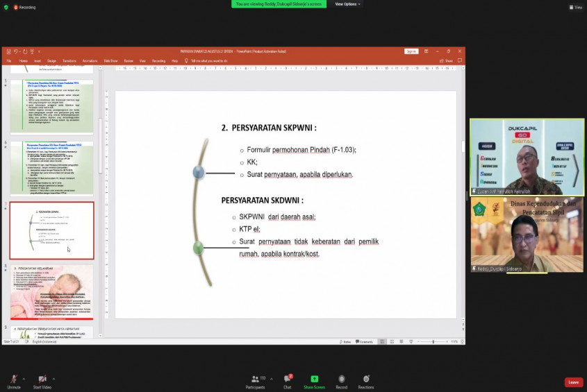Open the Design ribbon tab
587x392 pixels.
pos(53,61)
